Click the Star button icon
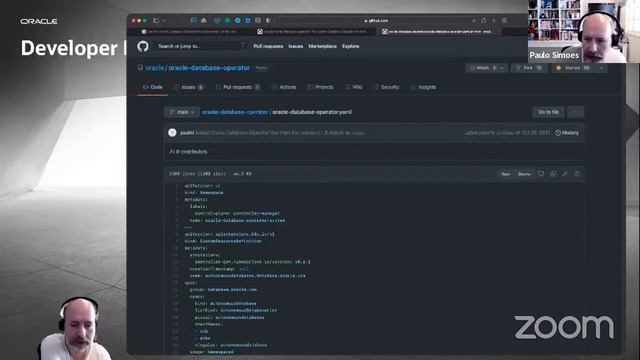640x360 pixels. [x=559, y=68]
